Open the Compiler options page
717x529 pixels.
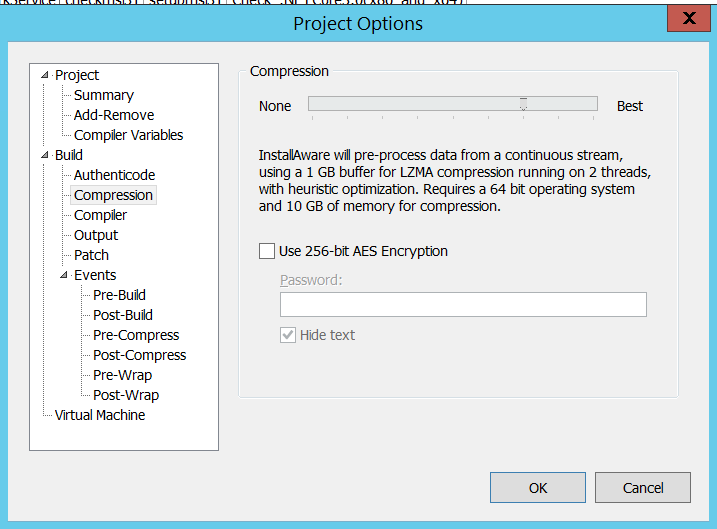coord(101,215)
